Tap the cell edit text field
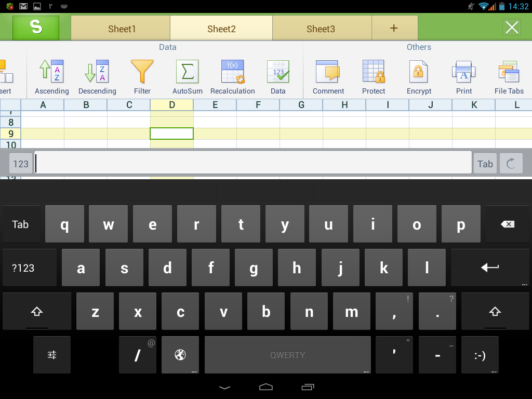The height and width of the screenshot is (399, 532). coord(253,164)
